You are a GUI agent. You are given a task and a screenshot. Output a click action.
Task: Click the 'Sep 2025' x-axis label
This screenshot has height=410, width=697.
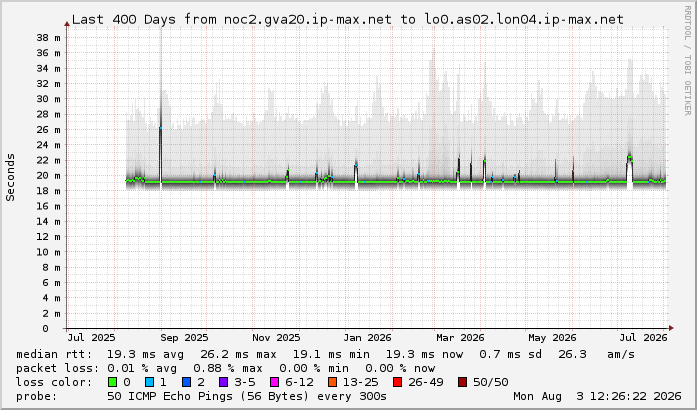184,338
